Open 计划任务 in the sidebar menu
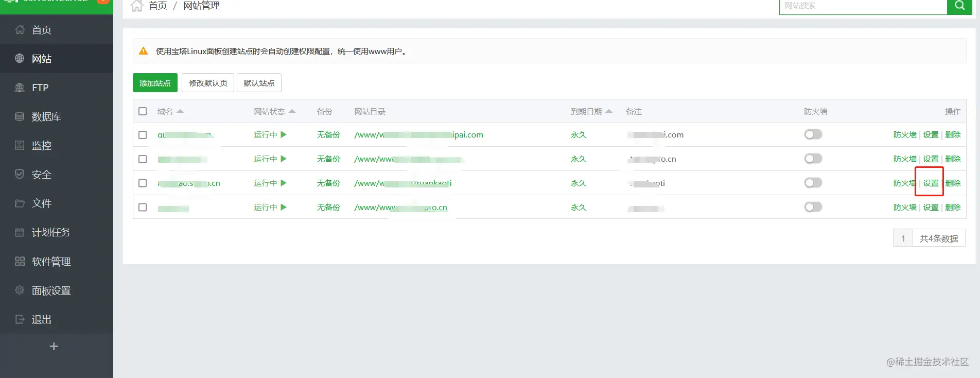Screen dimensions: 980x378 coord(57,232)
